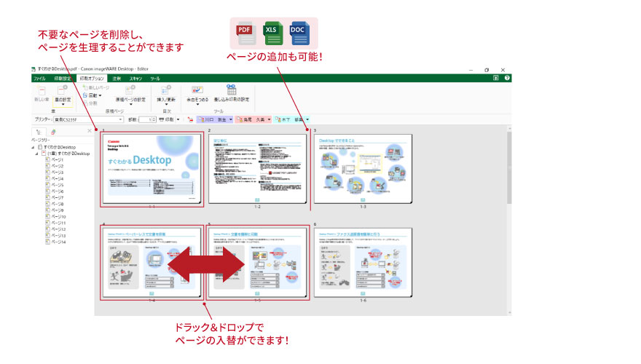Select the root すぐわかるDesktop tree item
This screenshot has height=364, width=641.
pos(57,147)
